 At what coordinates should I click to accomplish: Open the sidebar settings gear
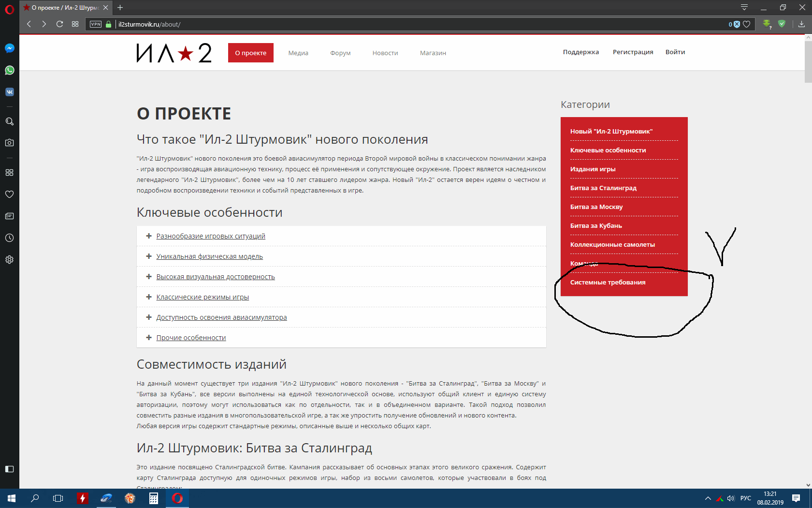10,260
